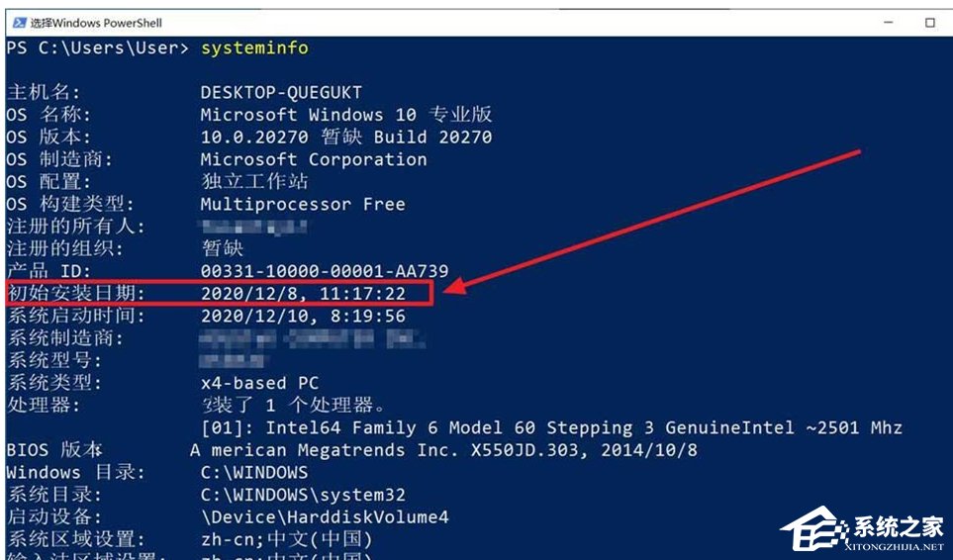Click the \Device\HarddiskVolume4 boot device
This screenshot has height=560, width=953.
tap(325, 517)
